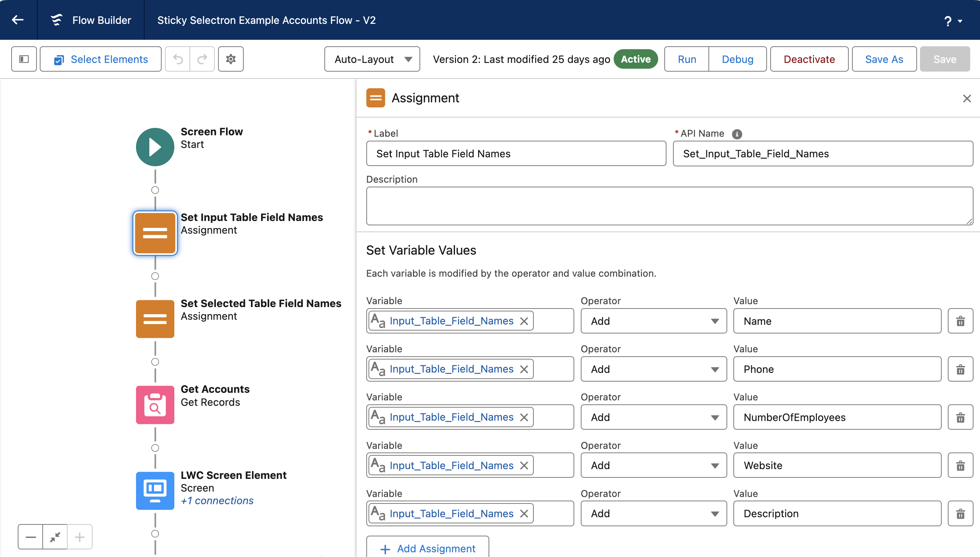This screenshot has height=557, width=980.
Task: Delete the NumberOfEmployees assignment row
Action: 960,417
